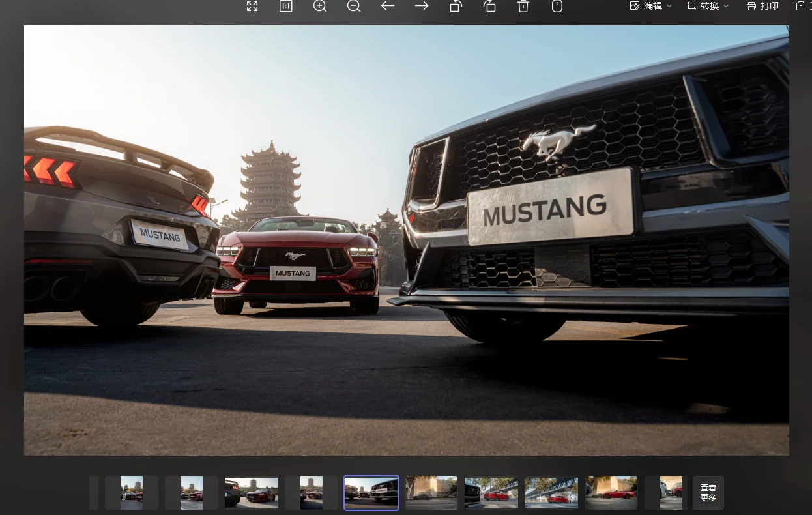Open thumbnail with black car front and bridge
The image size is (812, 515).
(x=491, y=493)
